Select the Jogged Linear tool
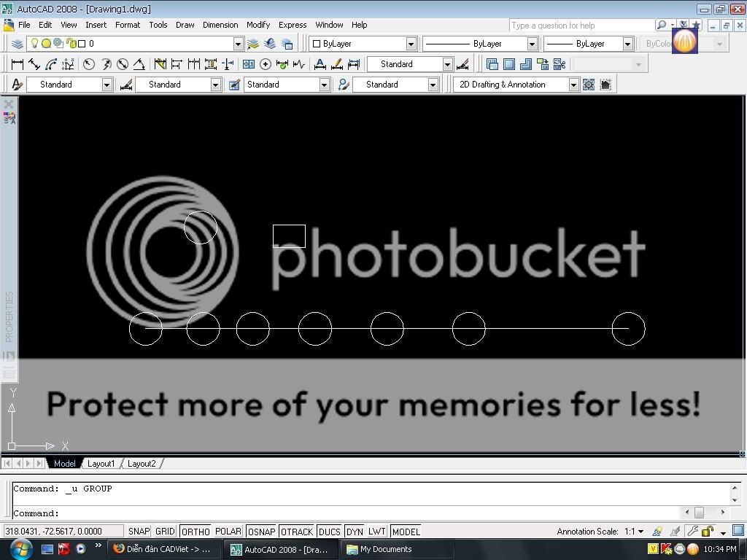 pyautogui.click(x=299, y=64)
